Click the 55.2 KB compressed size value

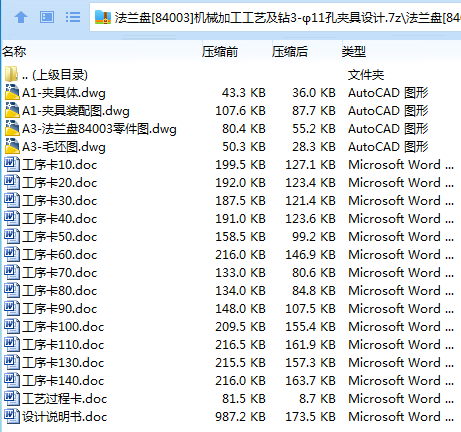click(314, 129)
